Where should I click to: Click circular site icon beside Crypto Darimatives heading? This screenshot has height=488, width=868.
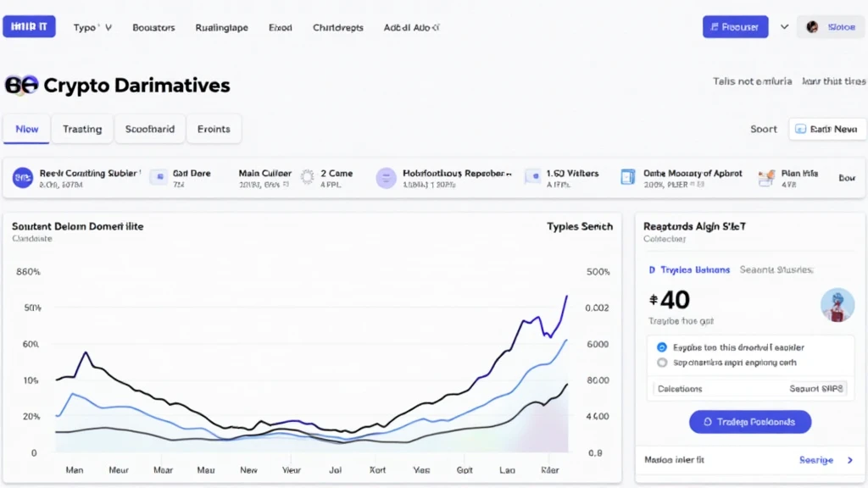click(21, 85)
